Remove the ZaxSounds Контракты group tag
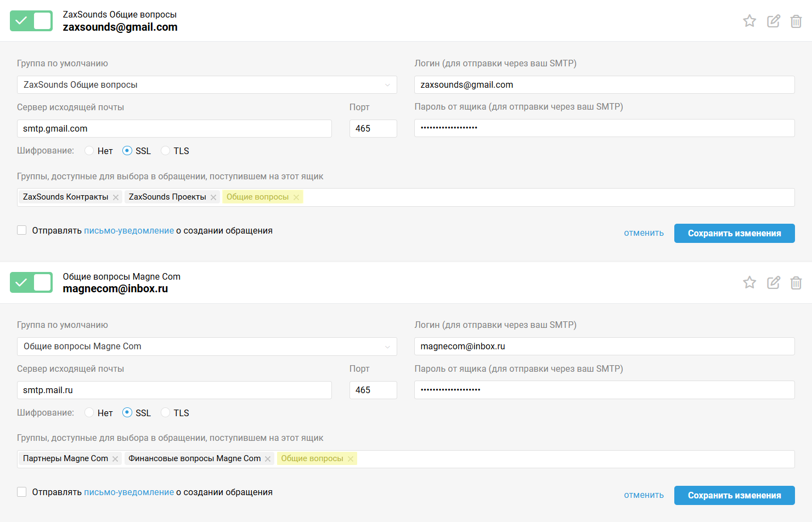This screenshot has height=522, width=812. [116, 197]
